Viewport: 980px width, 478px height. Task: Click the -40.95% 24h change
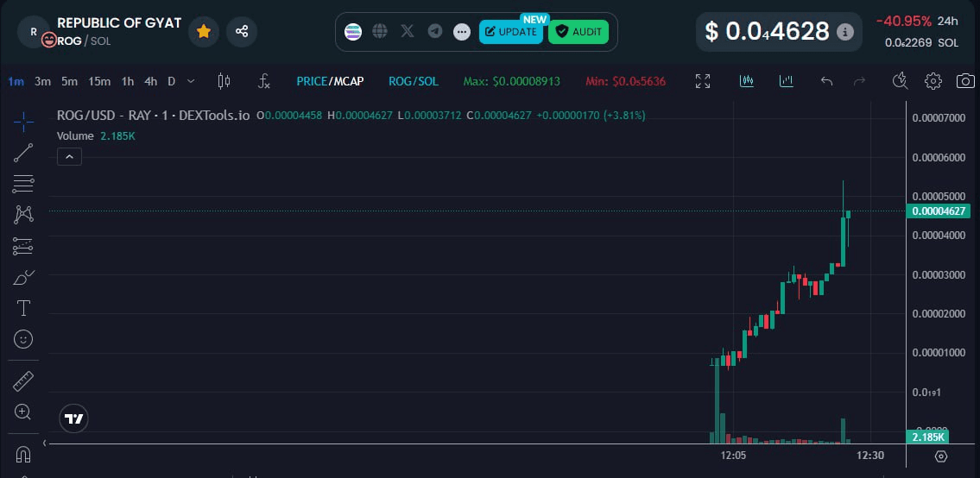point(903,22)
